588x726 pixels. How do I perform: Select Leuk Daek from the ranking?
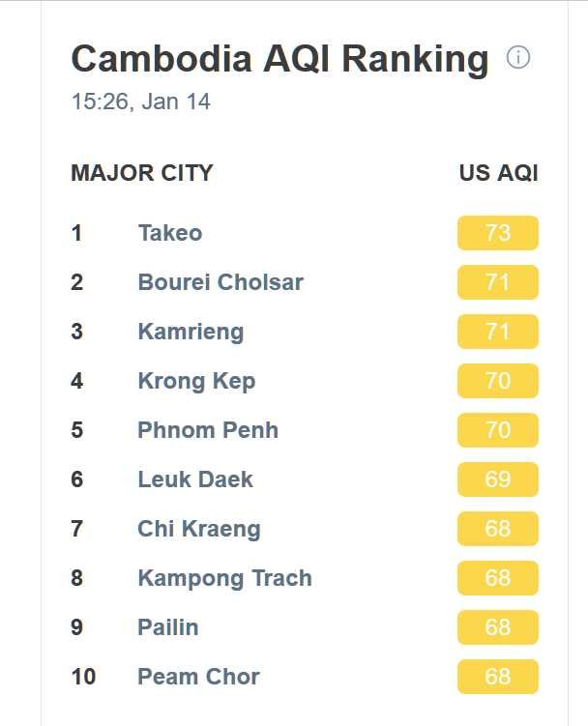(x=195, y=479)
